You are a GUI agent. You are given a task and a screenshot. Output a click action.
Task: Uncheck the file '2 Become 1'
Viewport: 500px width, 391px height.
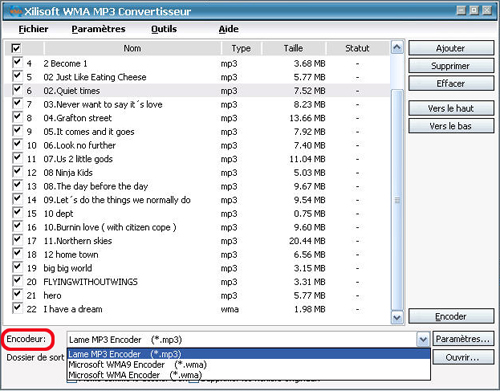pyautogui.click(x=17, y=62)
